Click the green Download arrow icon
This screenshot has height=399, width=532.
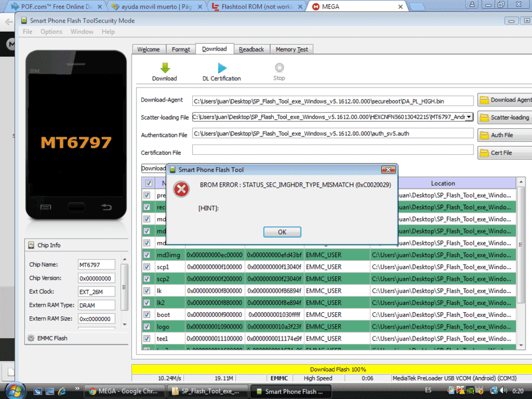point(165,68)
